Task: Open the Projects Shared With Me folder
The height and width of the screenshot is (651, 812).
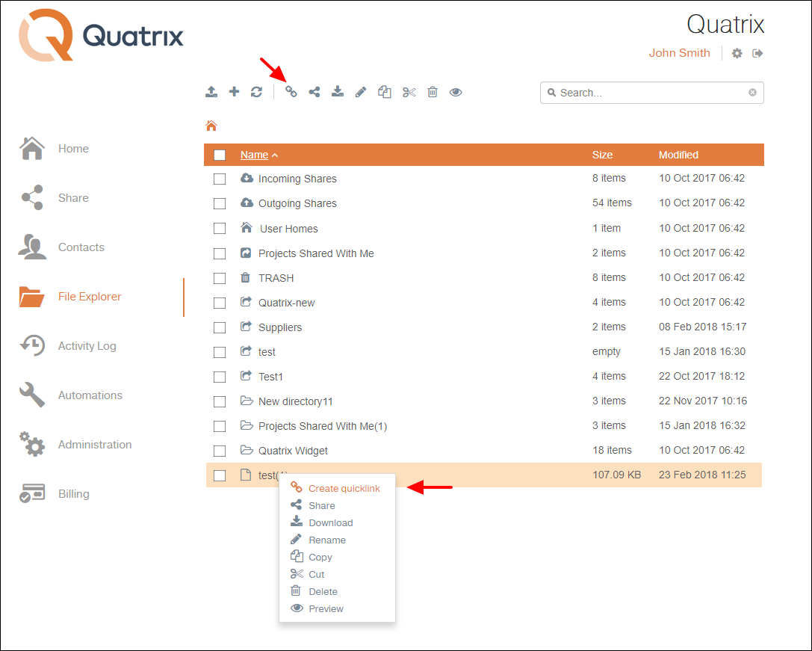Action: click(x=316, y=253)
